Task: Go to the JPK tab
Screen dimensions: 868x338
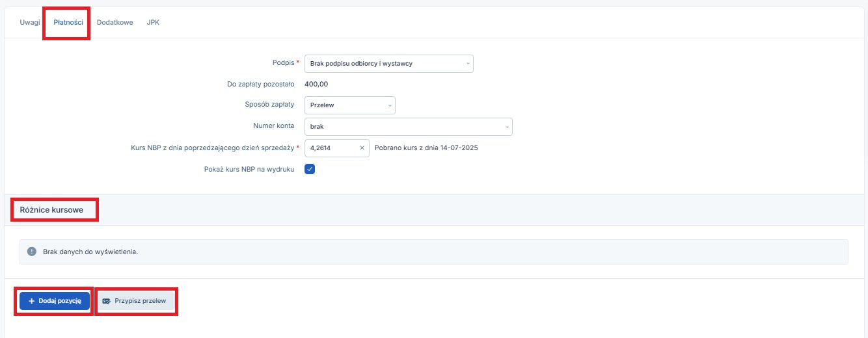Action: (153, 22)
